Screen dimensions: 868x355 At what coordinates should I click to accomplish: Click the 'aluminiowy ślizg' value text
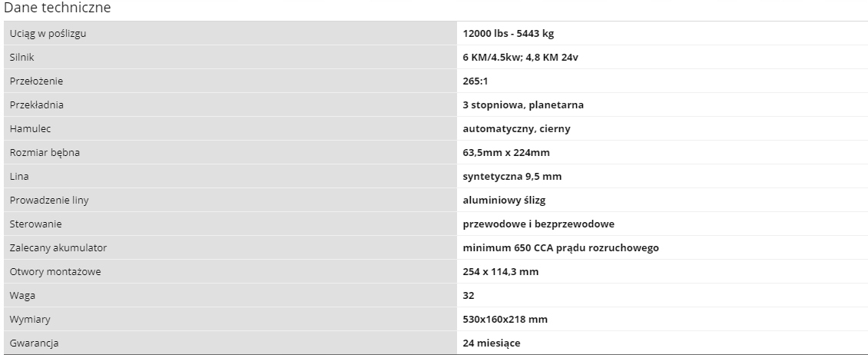pos(503,201)
